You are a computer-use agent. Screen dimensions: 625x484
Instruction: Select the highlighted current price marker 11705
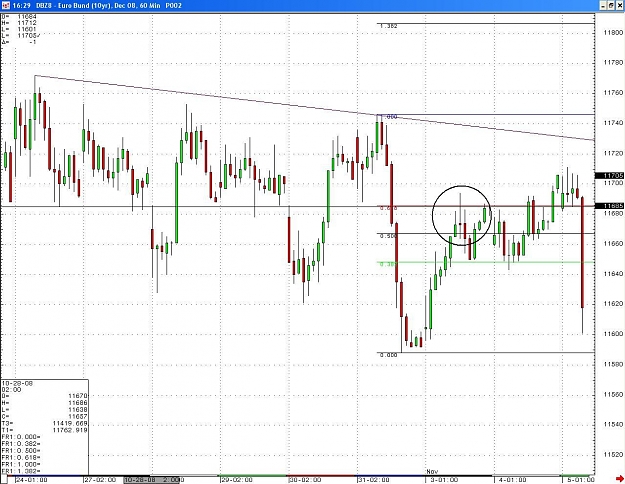point(609,176)
